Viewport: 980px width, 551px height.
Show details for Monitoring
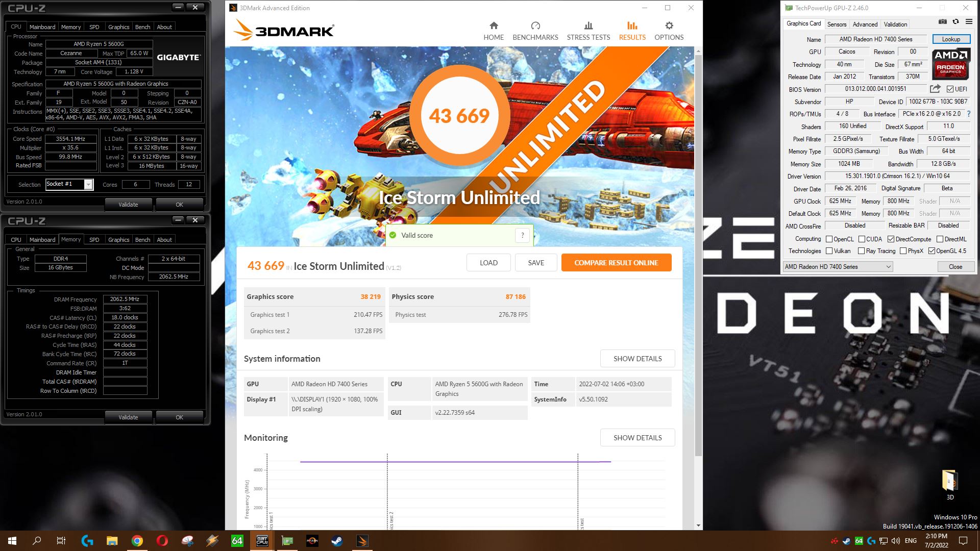pyautogui.click(x=638, y=438)
